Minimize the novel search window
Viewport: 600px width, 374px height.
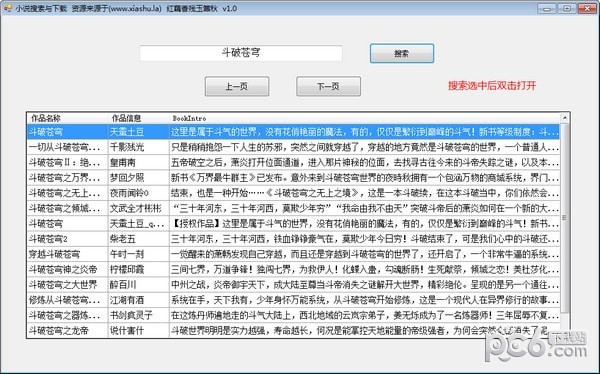click(x=547, y=8)
